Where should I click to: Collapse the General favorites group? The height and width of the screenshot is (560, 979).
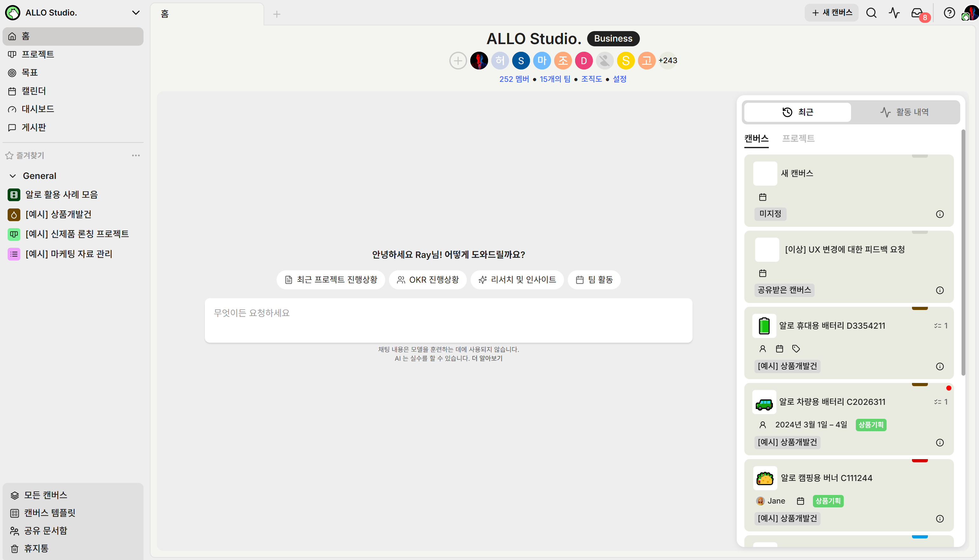click(13, 176)
